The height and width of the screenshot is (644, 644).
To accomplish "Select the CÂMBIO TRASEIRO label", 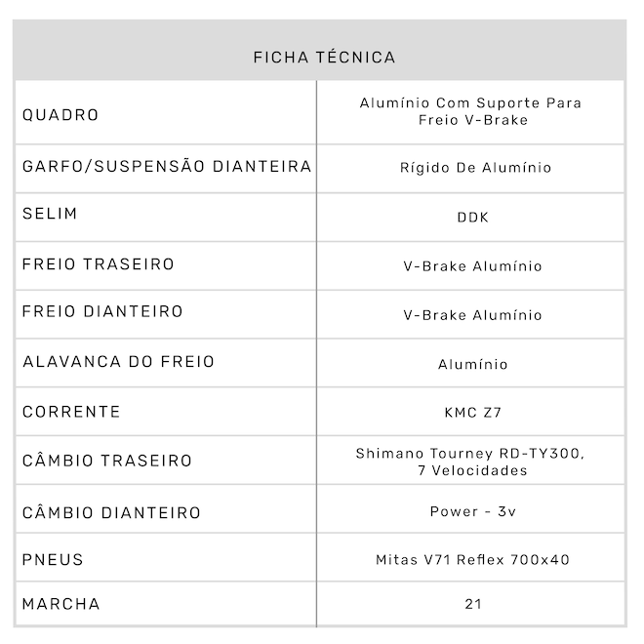I will (x=107, y=461).
